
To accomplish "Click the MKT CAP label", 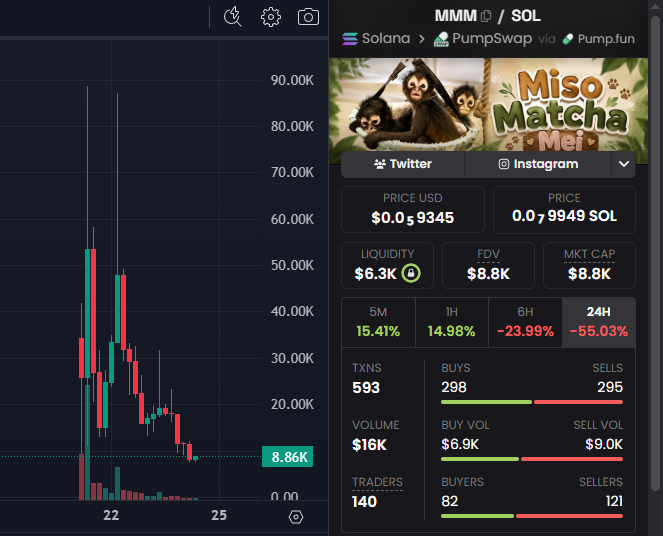I will coord(589,254).
